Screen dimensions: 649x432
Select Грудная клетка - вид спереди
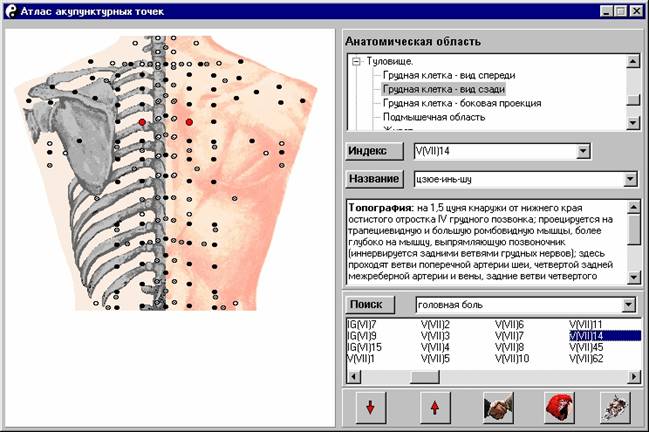(449, 75)
